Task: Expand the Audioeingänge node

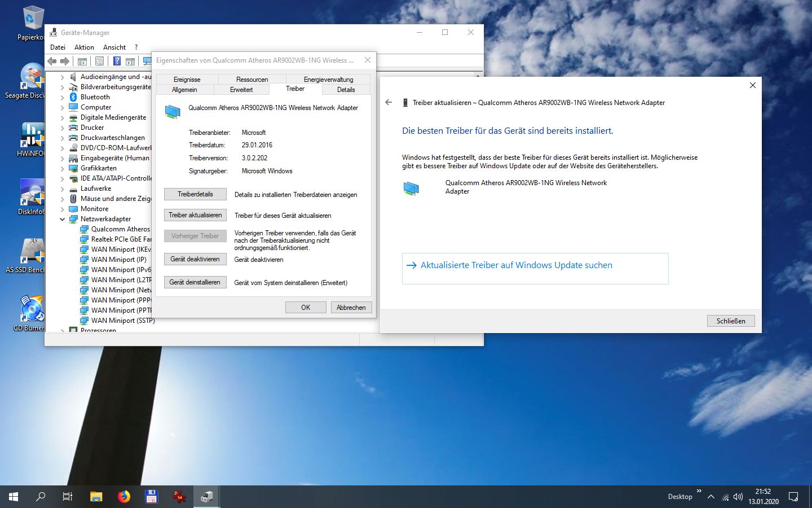Action: point(62,77)
